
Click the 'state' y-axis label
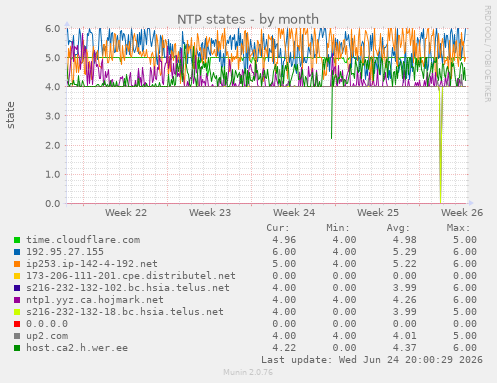10,115
